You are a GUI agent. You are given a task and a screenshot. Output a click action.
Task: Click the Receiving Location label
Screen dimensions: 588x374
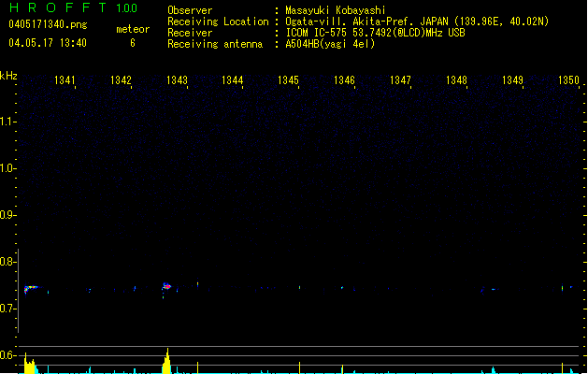pos(218,22)
